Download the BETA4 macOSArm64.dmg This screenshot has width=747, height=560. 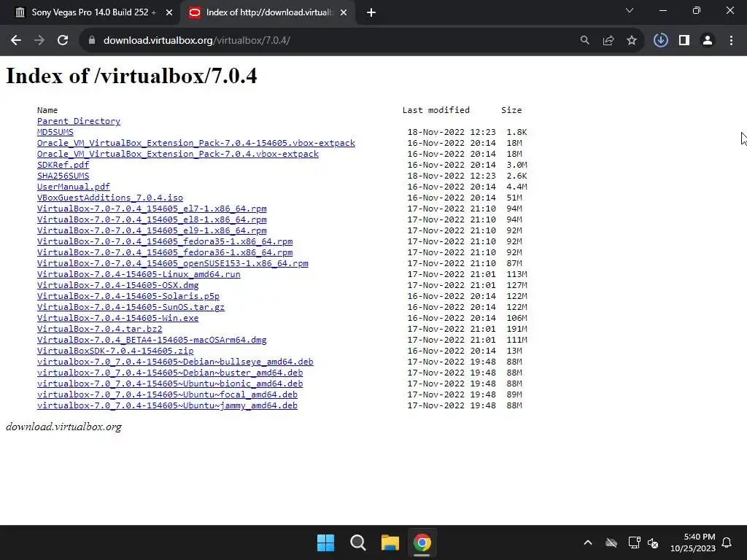tap(152, 340)
